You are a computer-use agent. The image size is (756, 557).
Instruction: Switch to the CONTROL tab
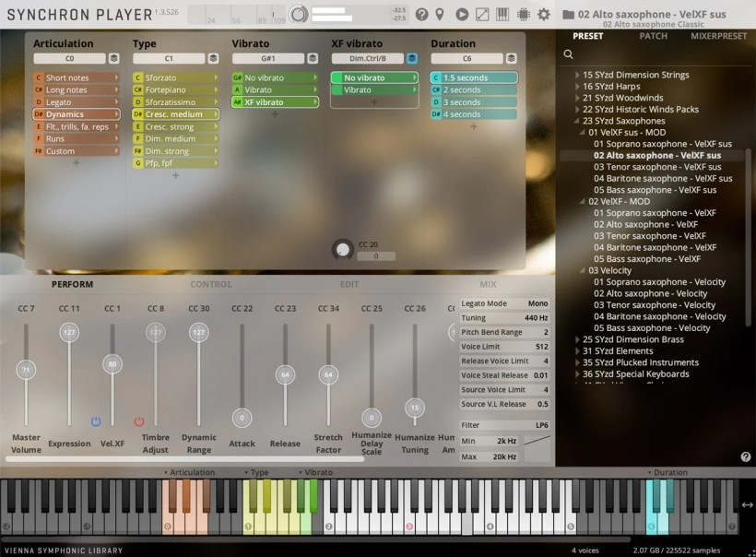(211, 285)
